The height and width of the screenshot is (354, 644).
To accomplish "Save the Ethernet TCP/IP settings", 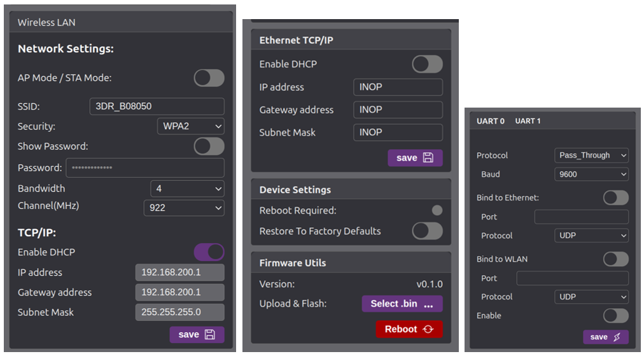I will [x=415, y=158].
